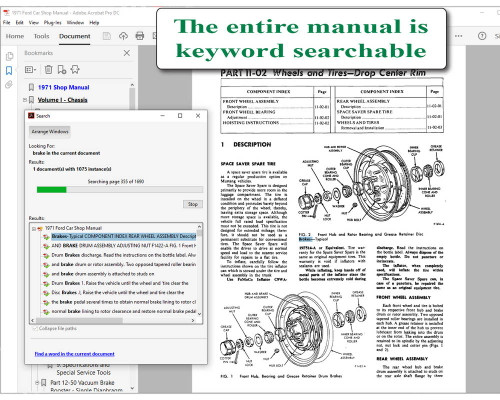Delete selected bookmark with trash icon
Viewport: 500px width, 400px height.
pyautogui.click(x=48, y=69)
